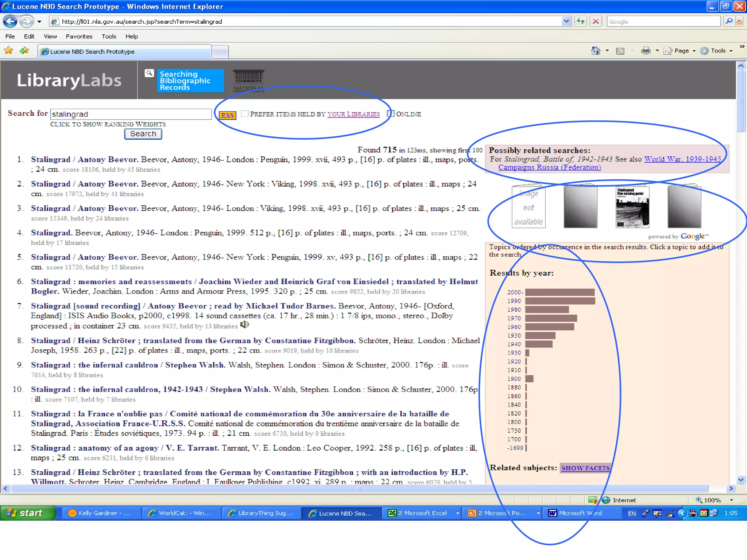The height and width of the screenshot is (560, 747).
Task: Click the sound speaker icon on result 7
Action: click(244, 324)
